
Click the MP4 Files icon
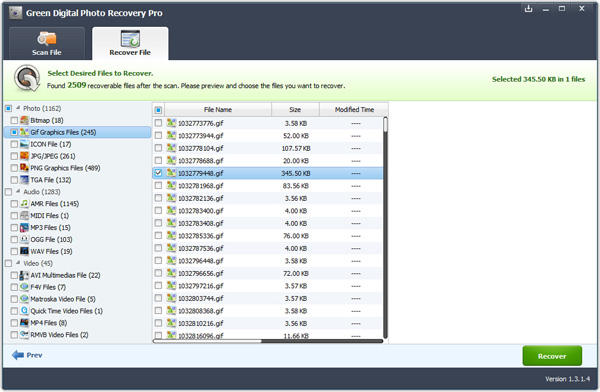(24, 322)
